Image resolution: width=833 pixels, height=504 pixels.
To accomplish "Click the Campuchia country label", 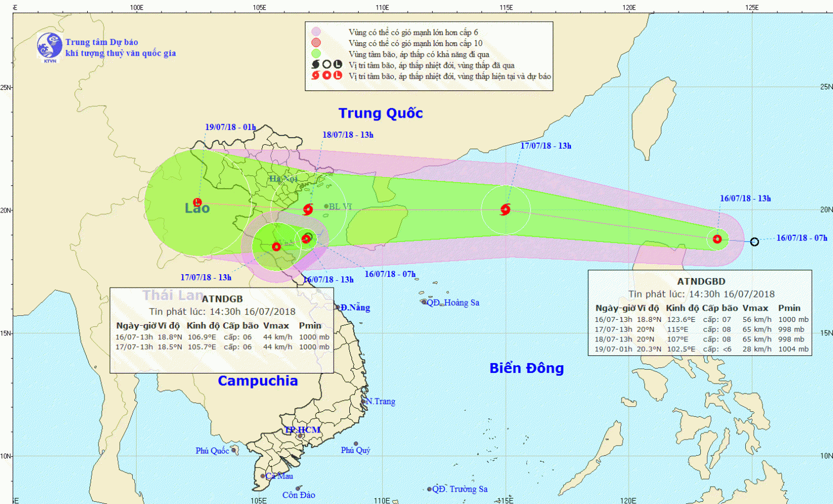I will tap(258, 381).
